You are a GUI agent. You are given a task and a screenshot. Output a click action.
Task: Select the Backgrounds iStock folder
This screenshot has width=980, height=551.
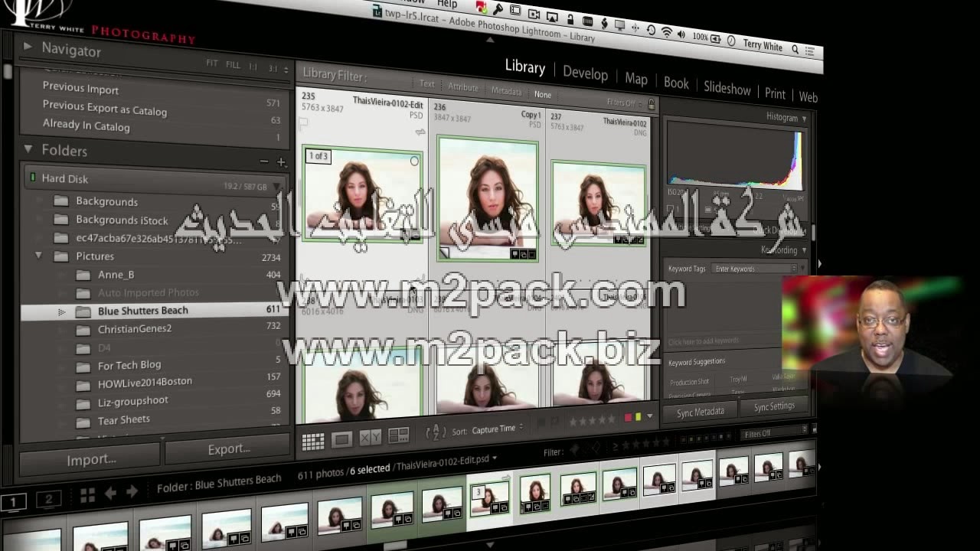point(122,220)
